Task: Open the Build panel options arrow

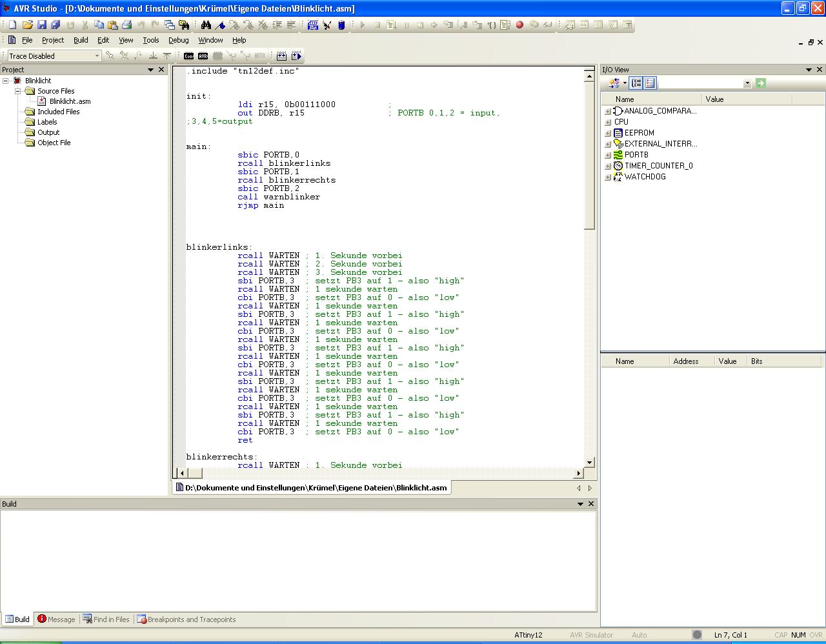Action: click(x=579, y=503)
